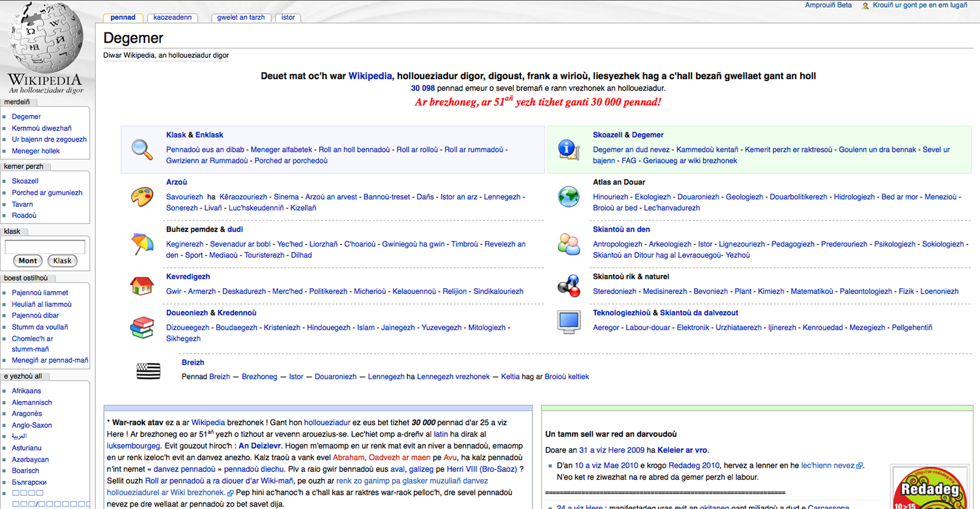This screenshot has height=509, width=980.
Task: Click the Breton flag icon
Action: [149, 371]
